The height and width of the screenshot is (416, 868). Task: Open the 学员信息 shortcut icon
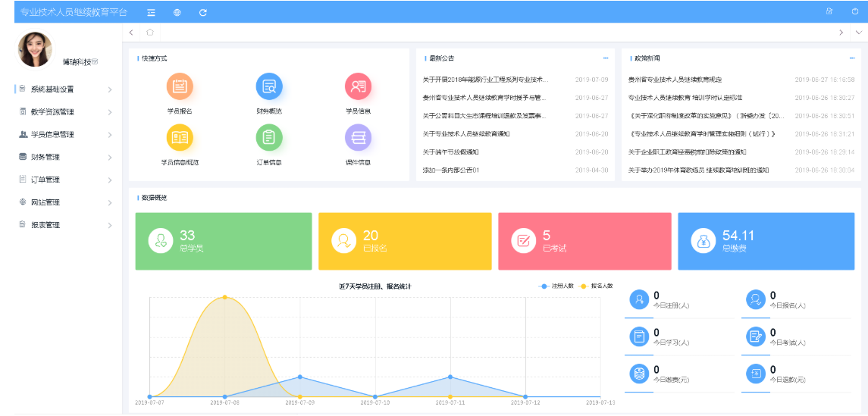point(358,86)
